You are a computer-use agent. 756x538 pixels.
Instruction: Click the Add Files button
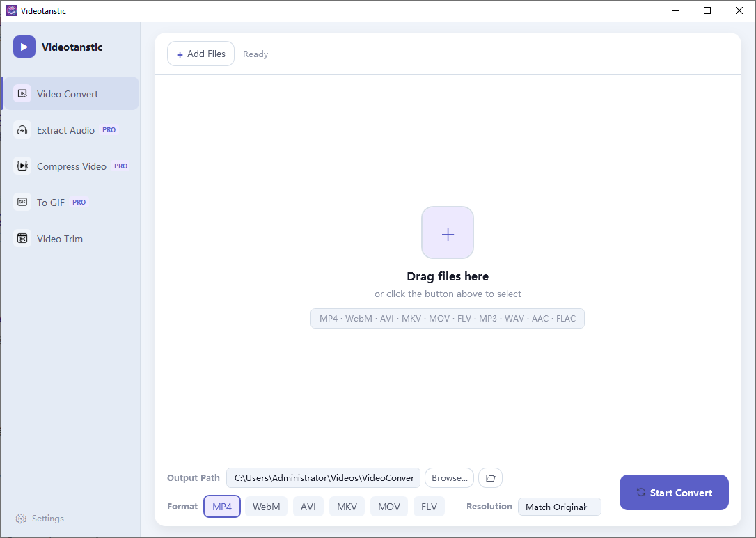click(x=200, y=54)
